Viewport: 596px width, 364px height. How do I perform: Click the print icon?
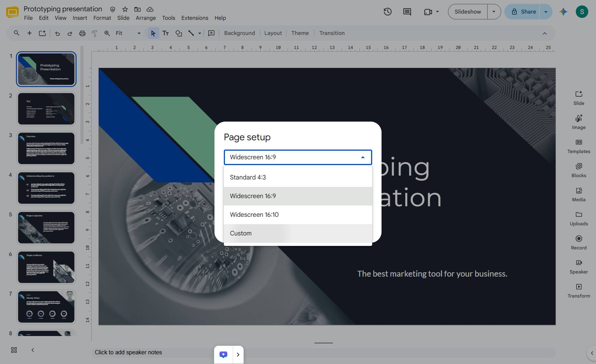[x=82, y=33]
